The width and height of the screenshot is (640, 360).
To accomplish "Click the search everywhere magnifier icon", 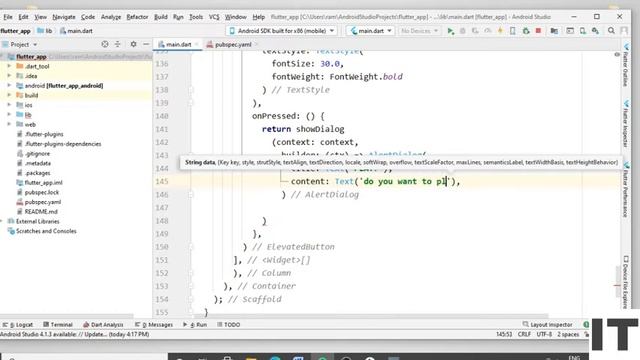I will point(611,31).
